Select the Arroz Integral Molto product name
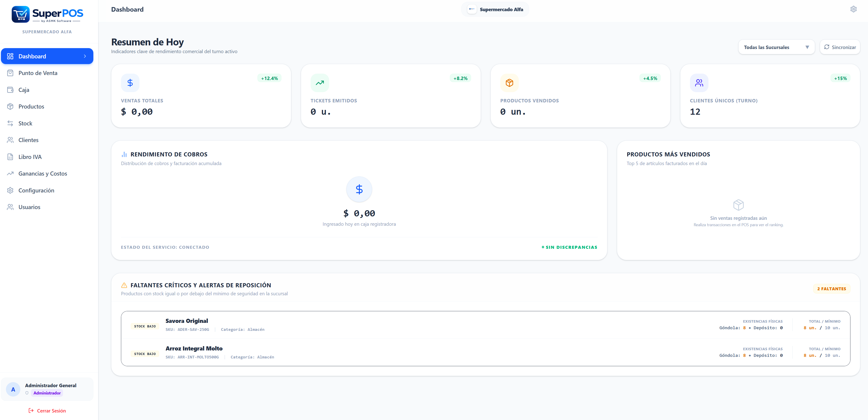The width and height of the screenshot is (868, 420). (x=194, y=349)
